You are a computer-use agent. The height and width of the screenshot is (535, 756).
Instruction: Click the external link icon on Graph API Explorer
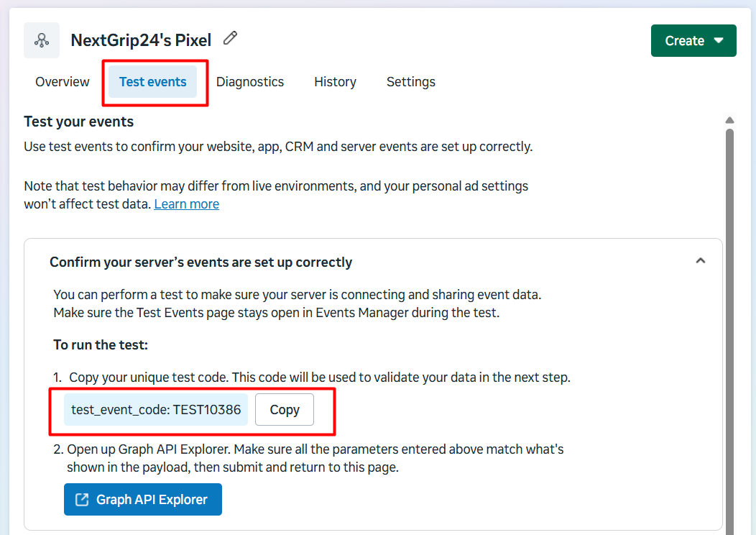coord(83,500)
